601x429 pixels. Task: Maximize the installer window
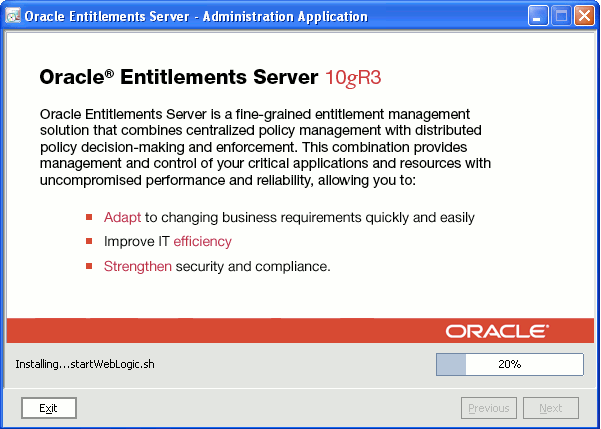pyautogui.click(x=561, y=17)
